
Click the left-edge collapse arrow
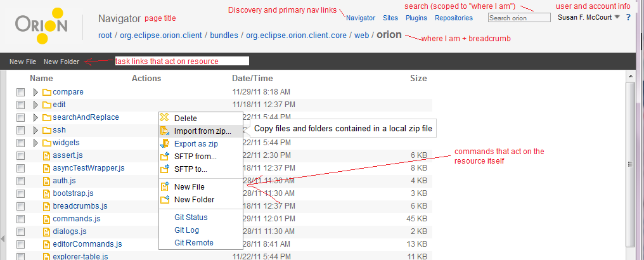3,238
